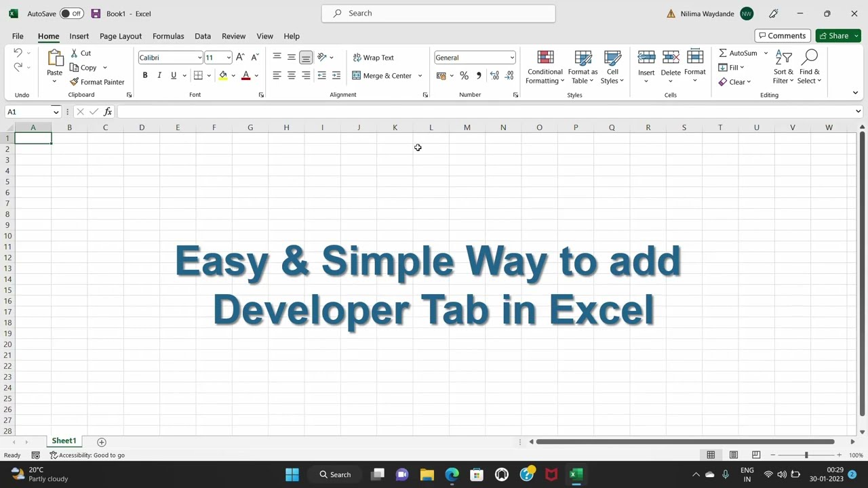Switch to the Insert tab
868x488 pixels.
[x=79, y=36]
